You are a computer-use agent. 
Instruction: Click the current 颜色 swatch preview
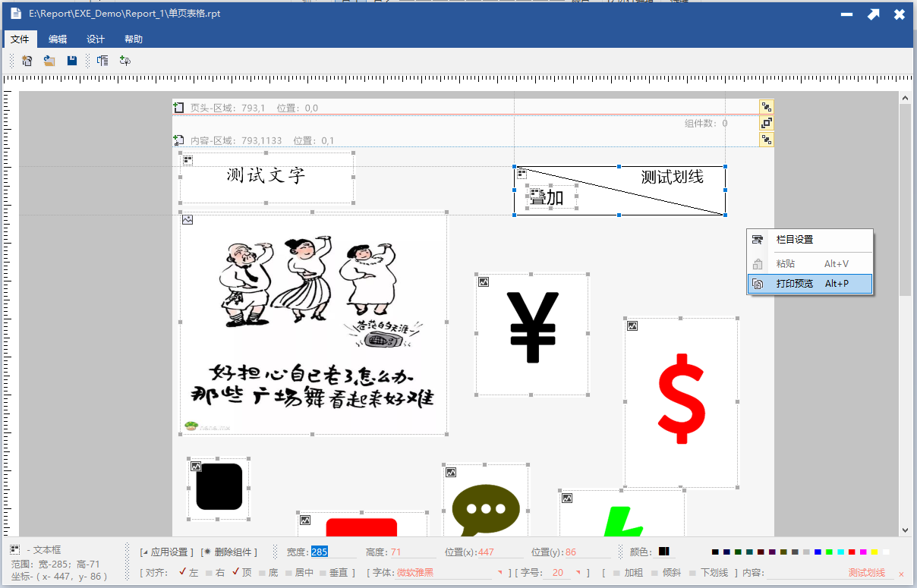pos(664,552)
